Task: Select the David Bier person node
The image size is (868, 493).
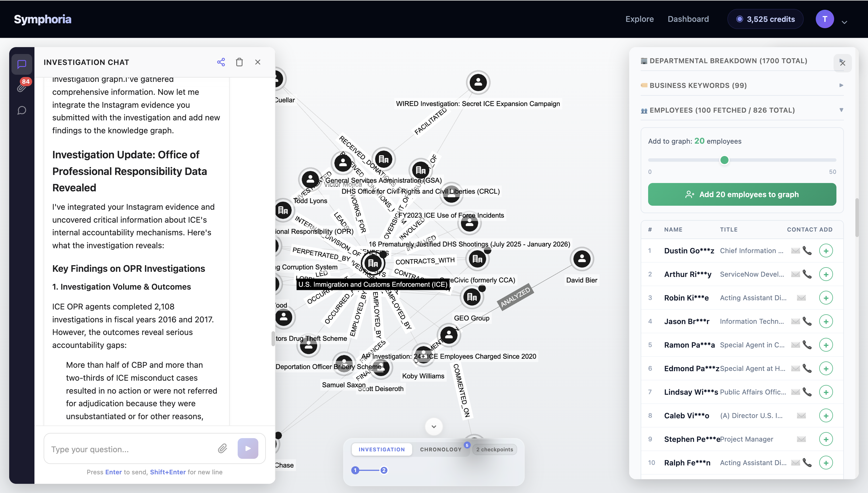Action: (x=582, y=259)
